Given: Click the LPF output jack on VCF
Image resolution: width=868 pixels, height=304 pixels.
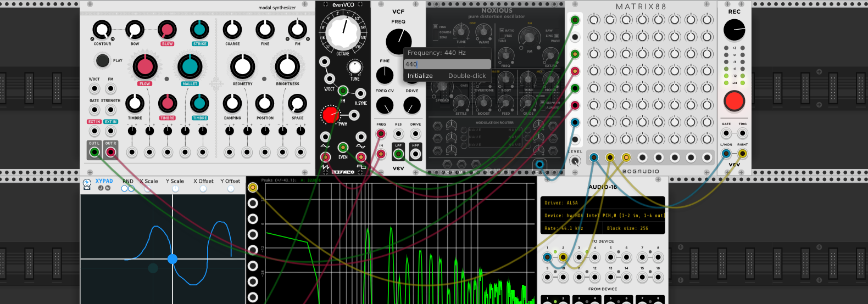Looking at the screenshot, I should 398,154.
